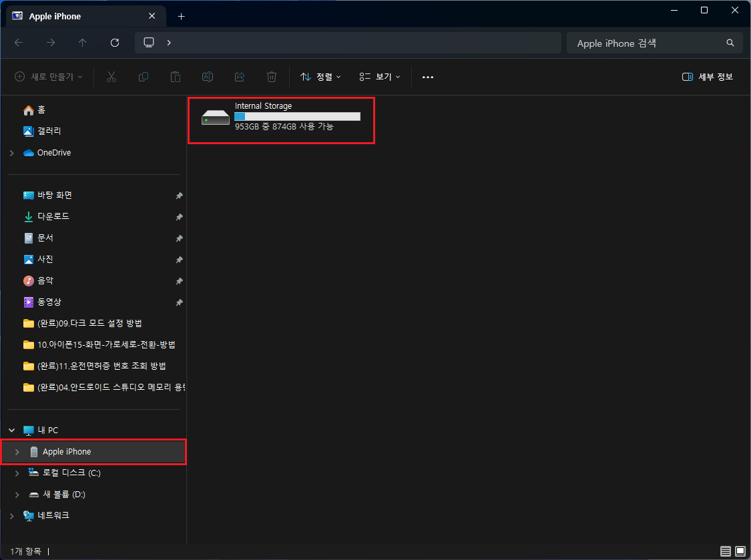Click the pin icon beside 음악
The image size is (751, 560).
pyautogui.click(x=179, y=281)
